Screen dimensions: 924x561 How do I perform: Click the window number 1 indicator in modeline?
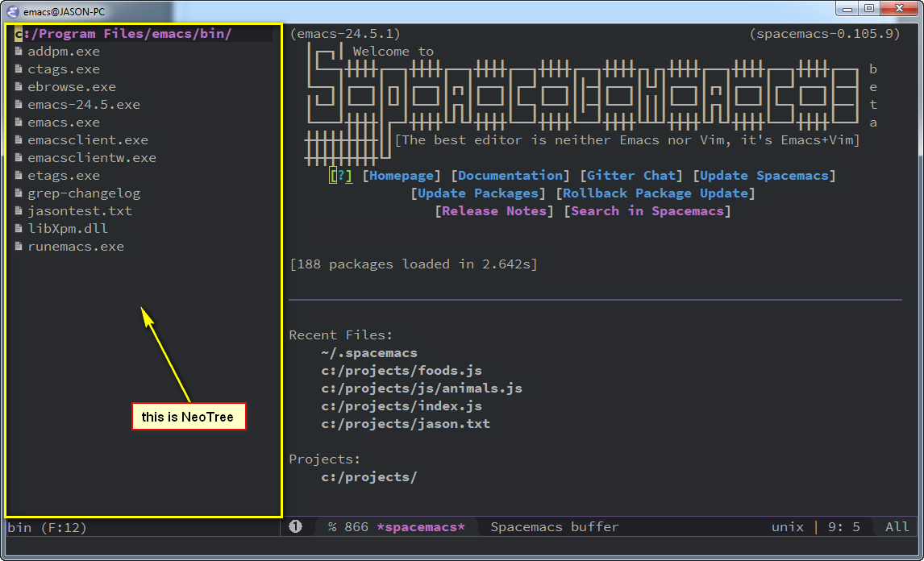click(295, 526)
